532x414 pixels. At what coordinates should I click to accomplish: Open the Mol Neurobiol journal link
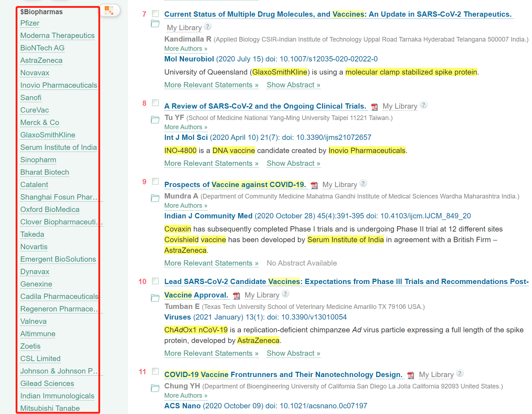coord(189,59)
